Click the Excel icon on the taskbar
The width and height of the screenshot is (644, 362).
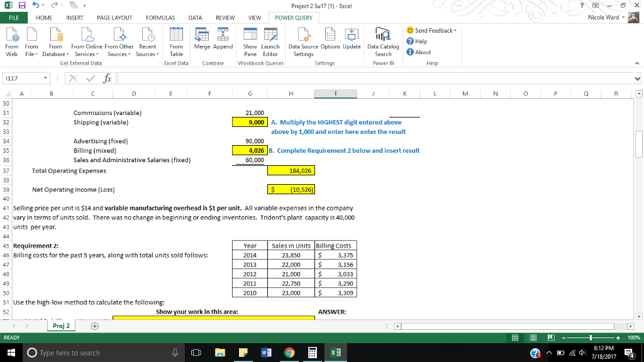pyautogui.click(x=335, y=353)
